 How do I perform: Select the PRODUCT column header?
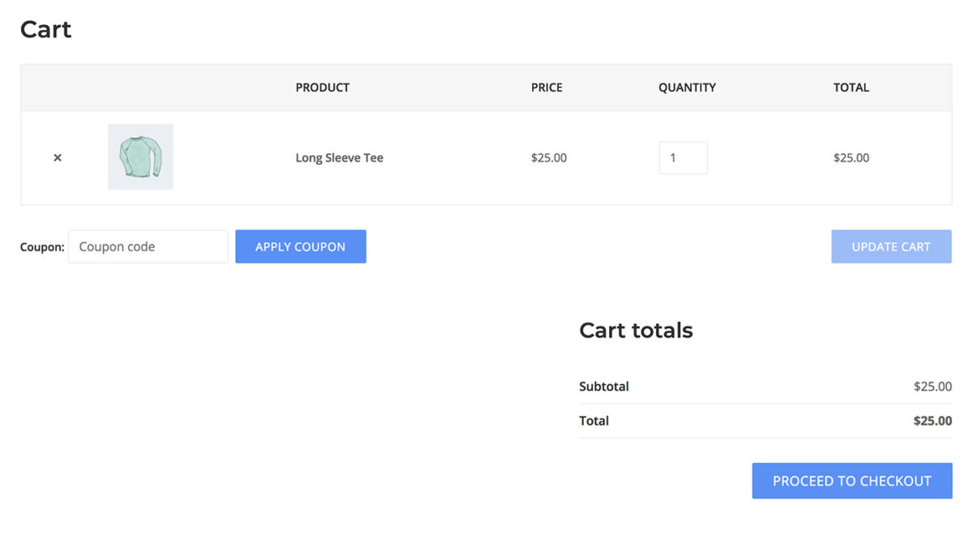pos(322,88)
